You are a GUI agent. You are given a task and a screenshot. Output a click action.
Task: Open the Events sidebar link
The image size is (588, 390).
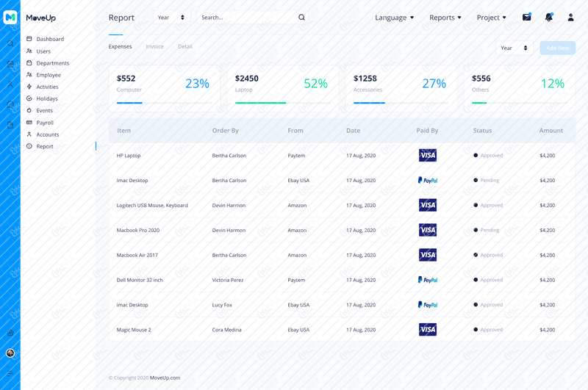(44, 110)
